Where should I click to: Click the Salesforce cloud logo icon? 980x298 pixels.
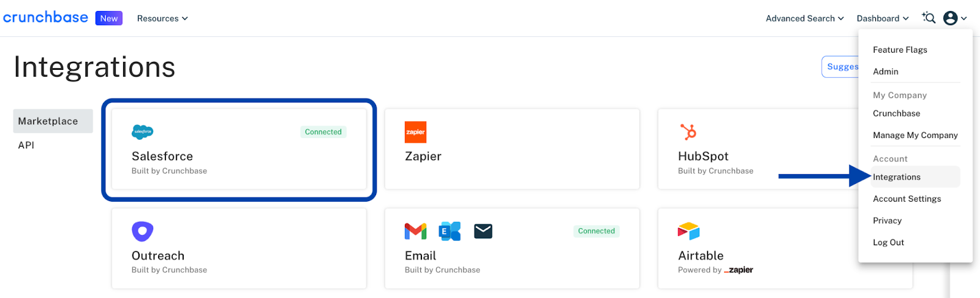142,132
